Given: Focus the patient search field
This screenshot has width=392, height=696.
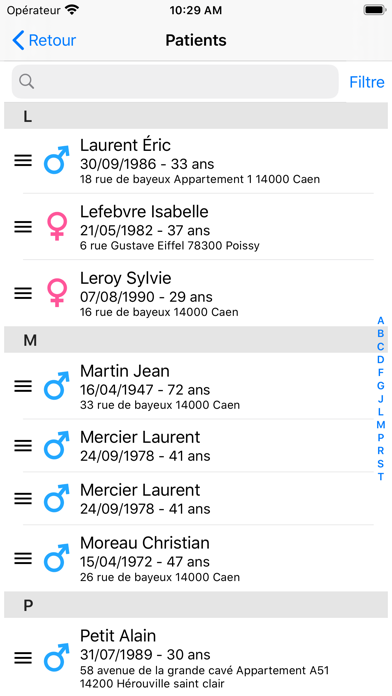Looking at the screenshot, I should (x=175, y=82).
